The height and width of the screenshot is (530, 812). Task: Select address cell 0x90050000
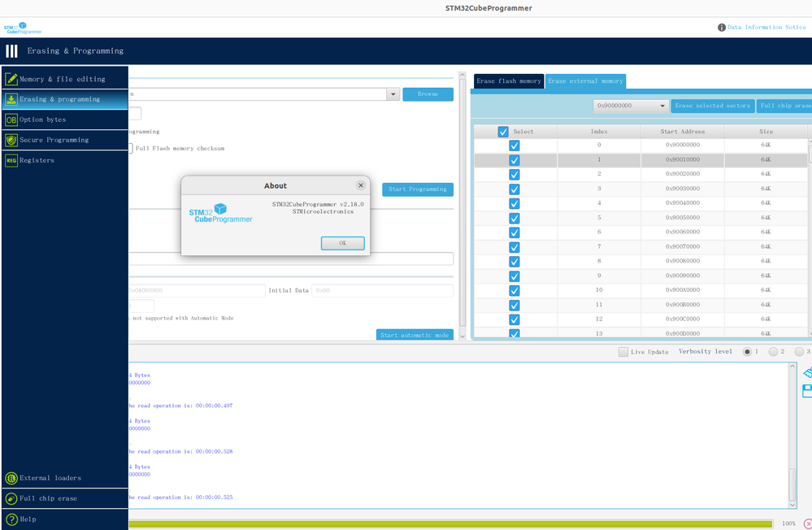[x=683, y=218]
